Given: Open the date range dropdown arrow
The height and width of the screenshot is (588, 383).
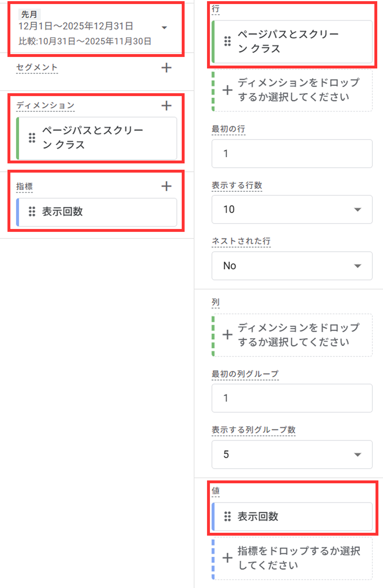Looking at the screenshot, I should 164,28.
